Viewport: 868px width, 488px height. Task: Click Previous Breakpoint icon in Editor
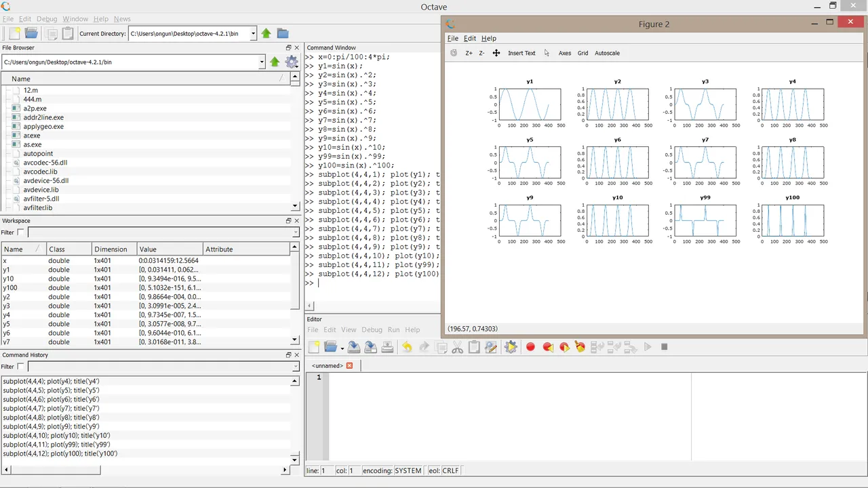tap(547, 347)
